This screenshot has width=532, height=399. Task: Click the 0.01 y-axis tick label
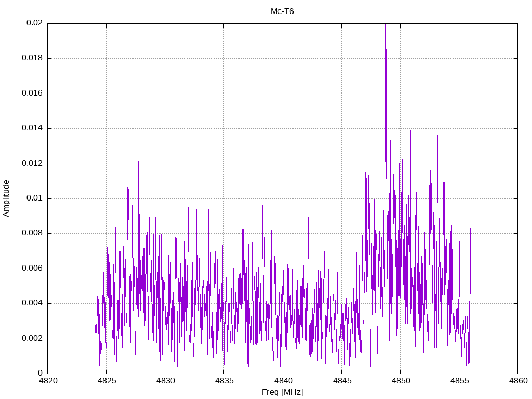point(35,198)
